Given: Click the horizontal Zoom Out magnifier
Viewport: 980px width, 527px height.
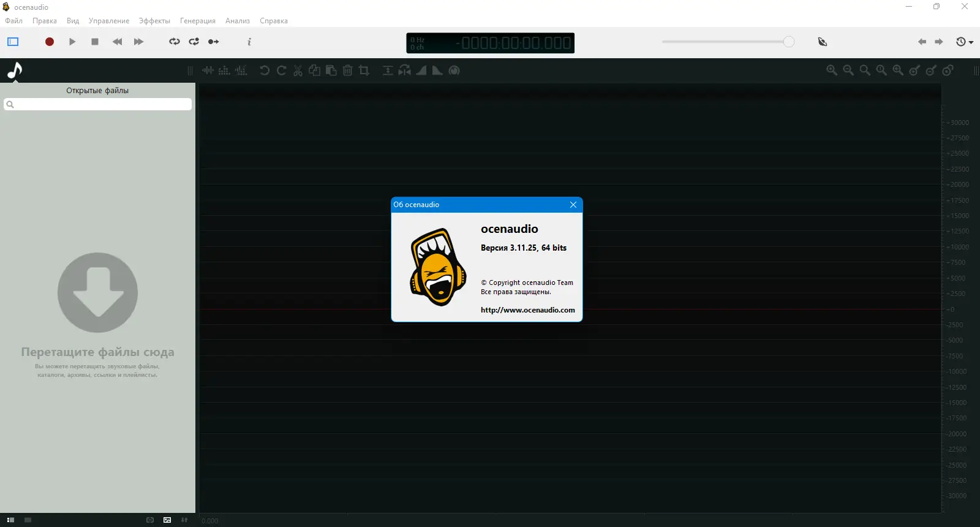Looking at the screenshot, I should point(848,70).
